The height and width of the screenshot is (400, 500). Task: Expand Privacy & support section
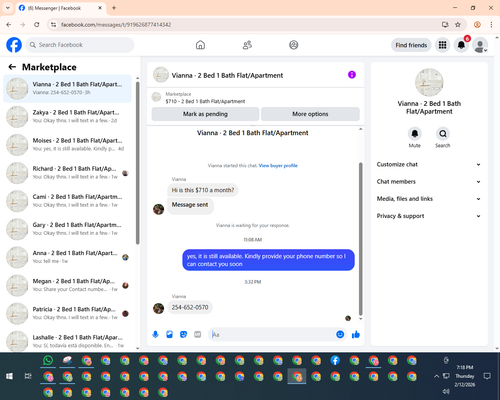point(429,216)
